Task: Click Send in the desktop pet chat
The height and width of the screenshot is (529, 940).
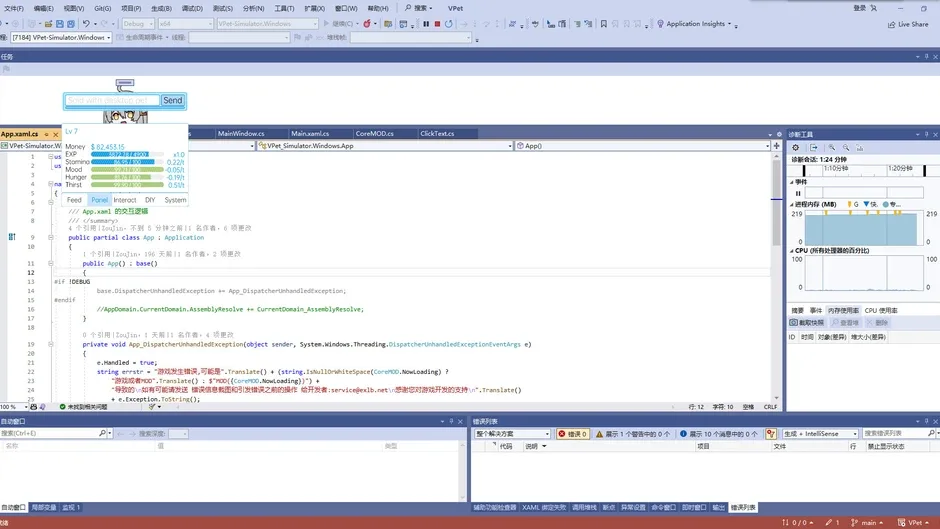Action: (173, 101)
